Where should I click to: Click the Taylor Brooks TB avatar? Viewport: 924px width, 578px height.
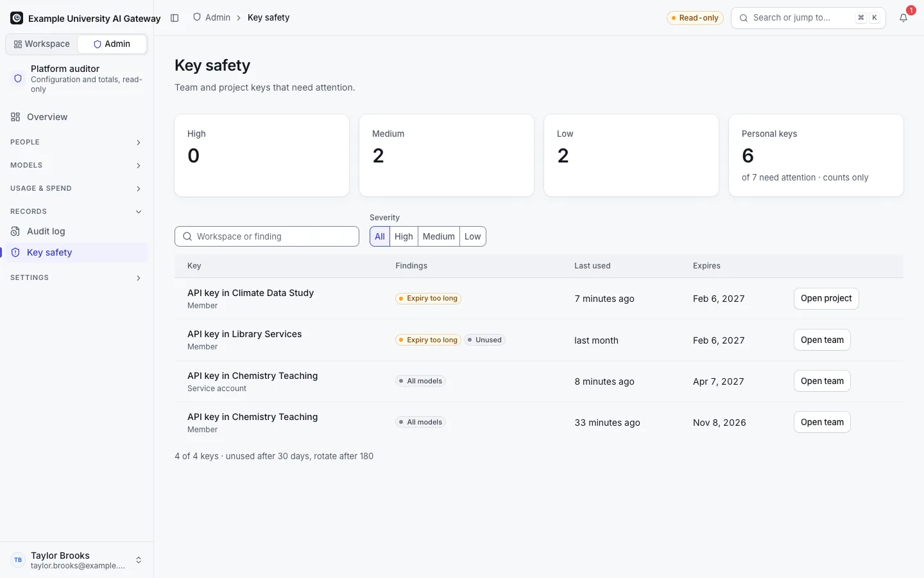point(18,560)
